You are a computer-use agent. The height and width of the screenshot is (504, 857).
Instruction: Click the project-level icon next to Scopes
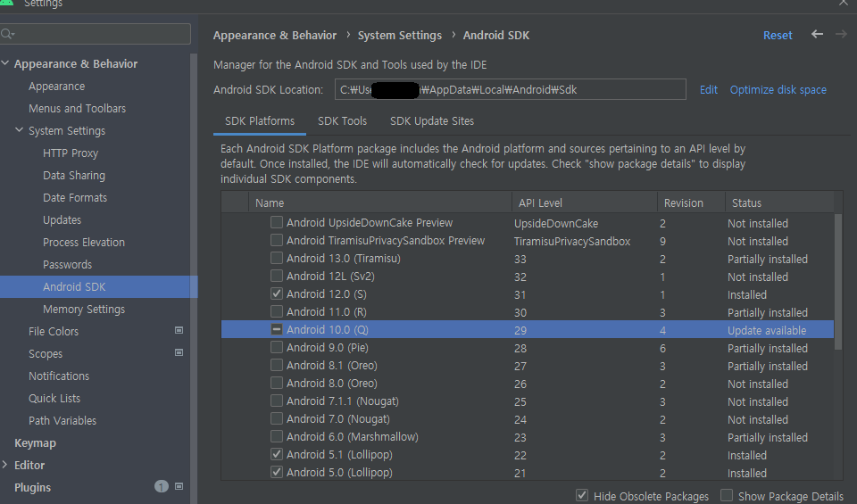point(179,352)
